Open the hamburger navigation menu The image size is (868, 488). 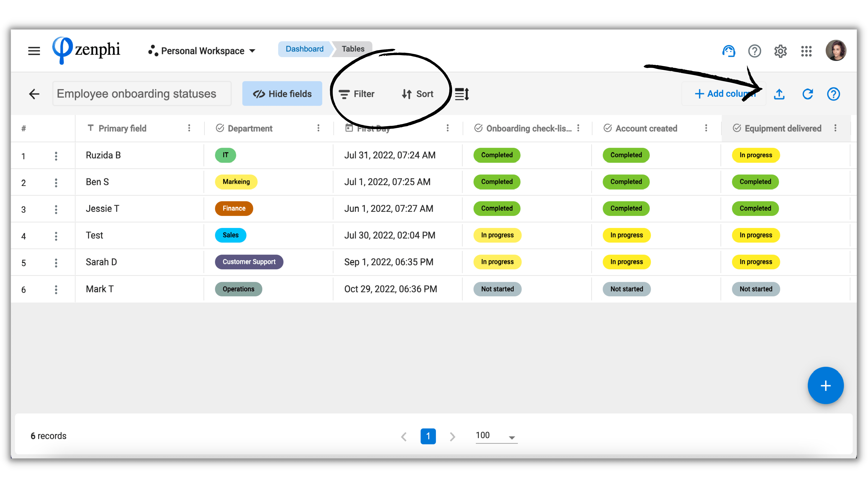[x=34, y=50]
